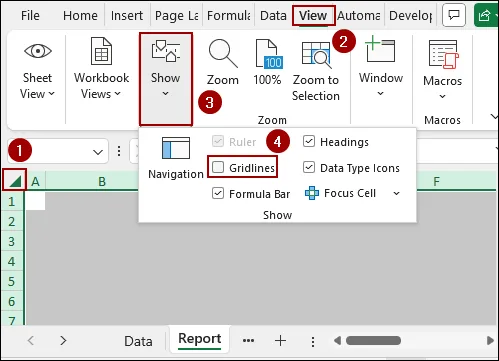499x361 pixels.
Task: Switch to the Data ribbon tab
Action: [273, 15]
